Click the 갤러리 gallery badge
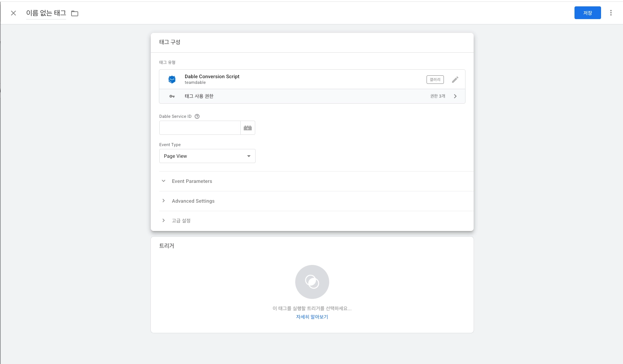623x364 pixels. pyautogui.click(x=435, y=80)
